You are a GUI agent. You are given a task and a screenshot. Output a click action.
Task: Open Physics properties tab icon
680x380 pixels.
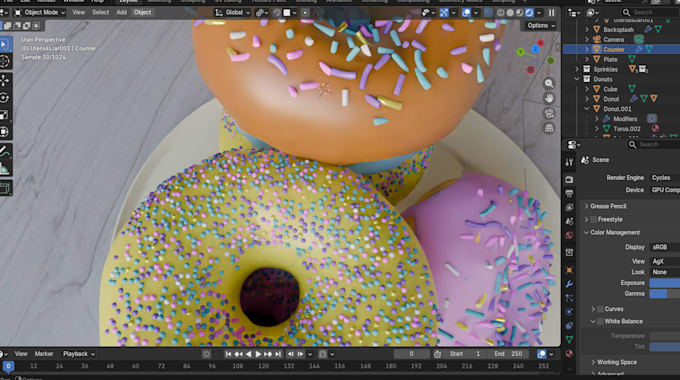(569, 312)
